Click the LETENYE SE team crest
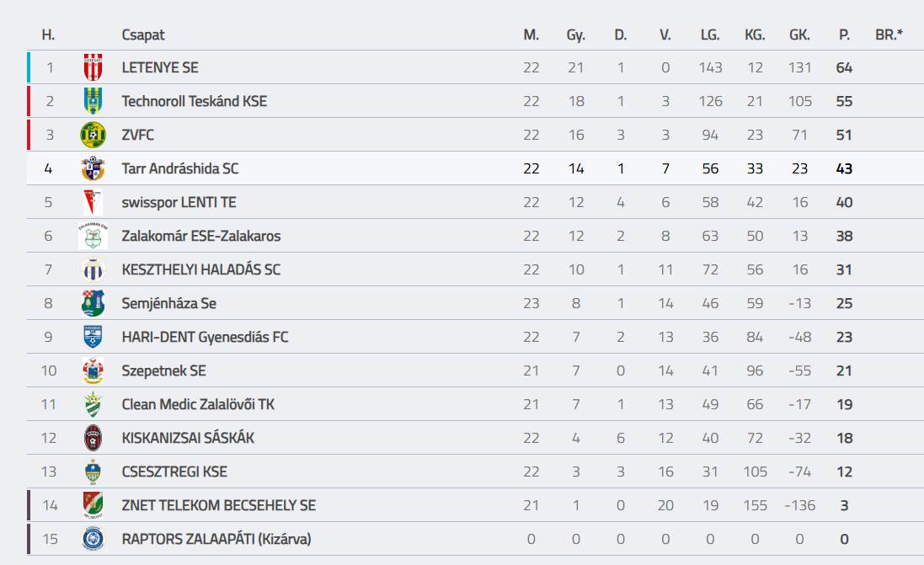 click(x=93, y=67)
